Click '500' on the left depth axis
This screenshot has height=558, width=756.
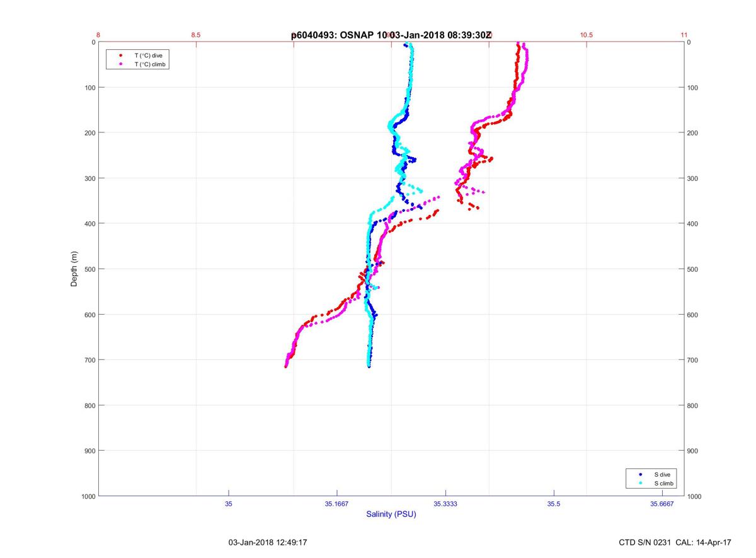coord(89,269)
